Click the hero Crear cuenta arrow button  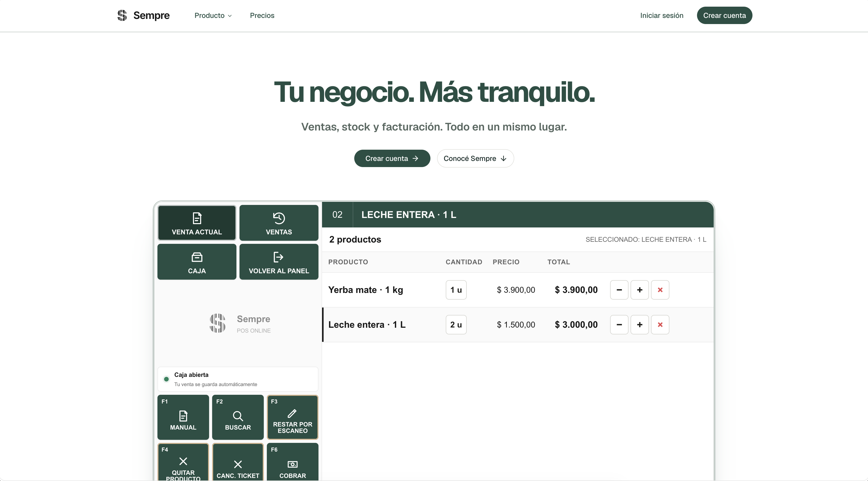(x=392, y=158)
